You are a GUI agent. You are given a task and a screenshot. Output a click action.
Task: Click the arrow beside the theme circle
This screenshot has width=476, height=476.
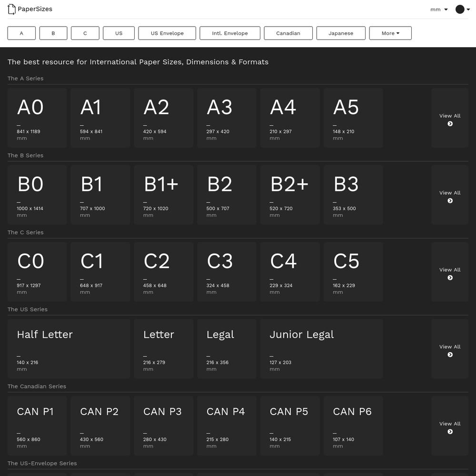tap(468, 10)
